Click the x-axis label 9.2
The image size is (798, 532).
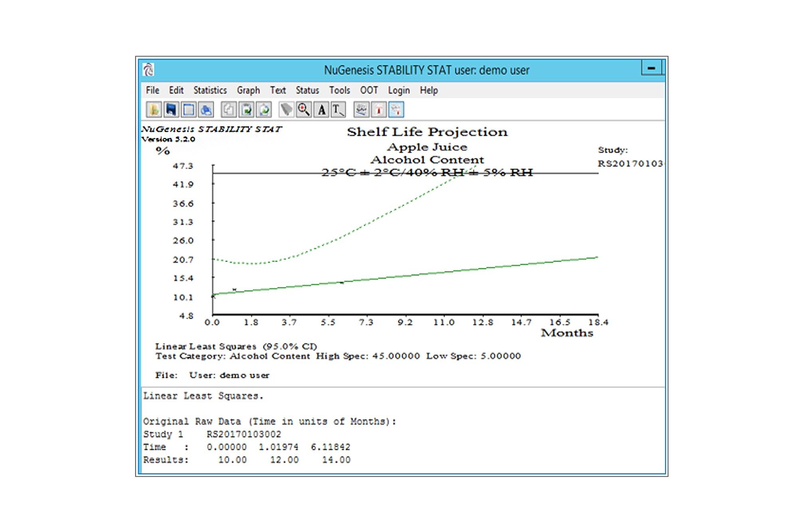[x=405, y=322]
